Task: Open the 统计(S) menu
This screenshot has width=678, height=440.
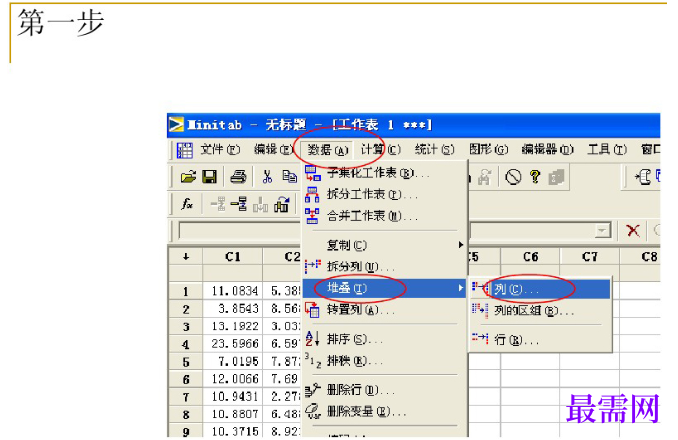Action: pos(435,150)
